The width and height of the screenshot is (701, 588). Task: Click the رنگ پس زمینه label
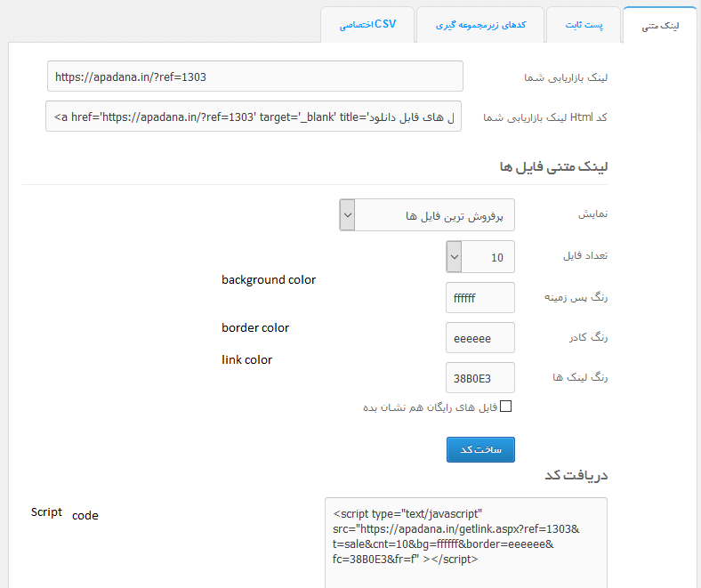[576, 297]
